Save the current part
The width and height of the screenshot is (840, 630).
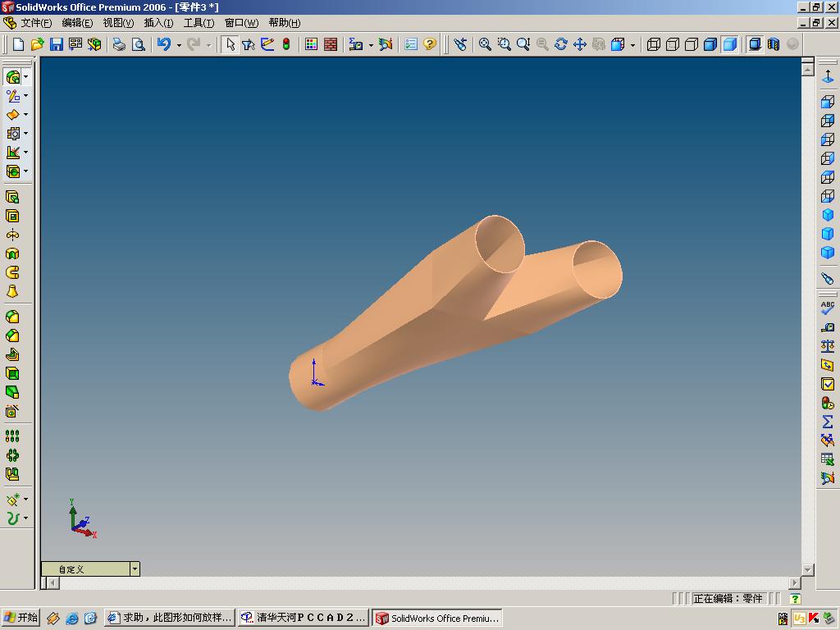tap(57, 44)
